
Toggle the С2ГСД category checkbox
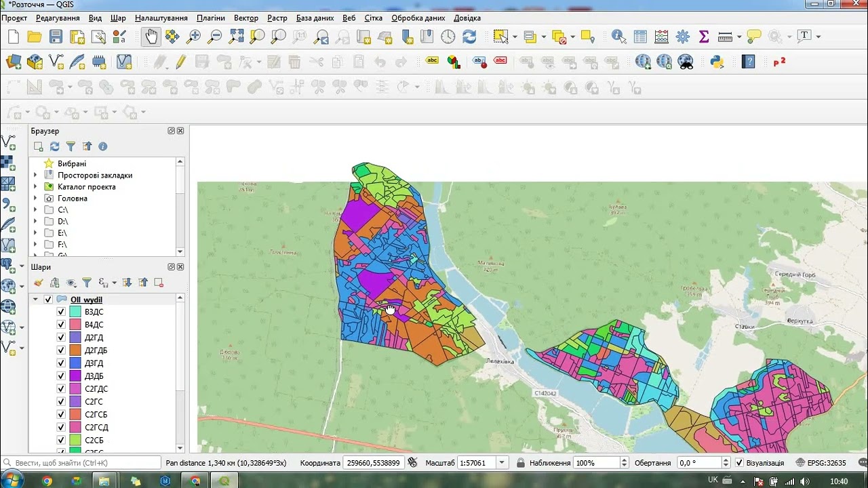point(61,428)
